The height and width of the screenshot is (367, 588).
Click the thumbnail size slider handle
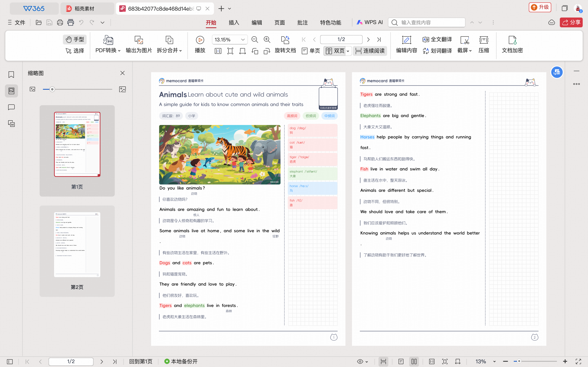(x=52, y=89)
